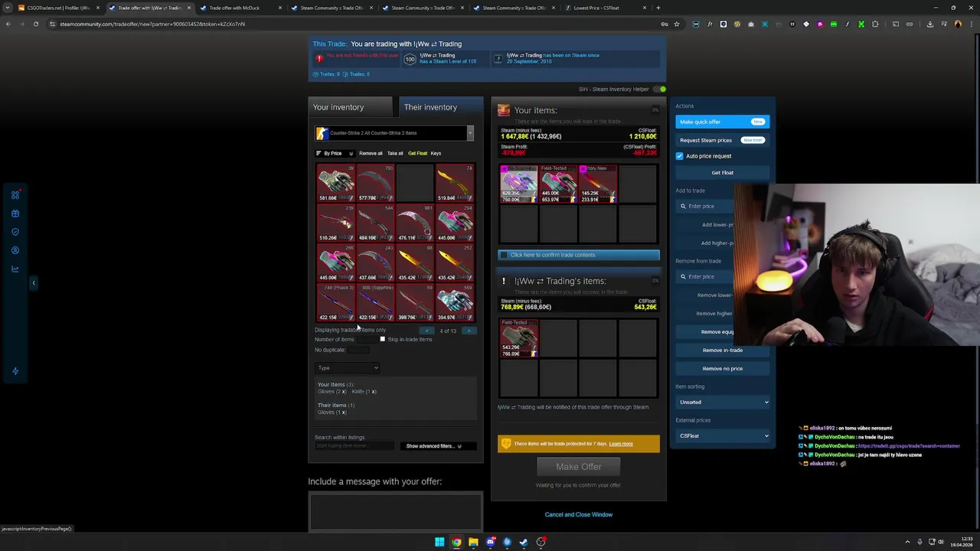Select the 519.84€ yellow knife item

point(455,183)
